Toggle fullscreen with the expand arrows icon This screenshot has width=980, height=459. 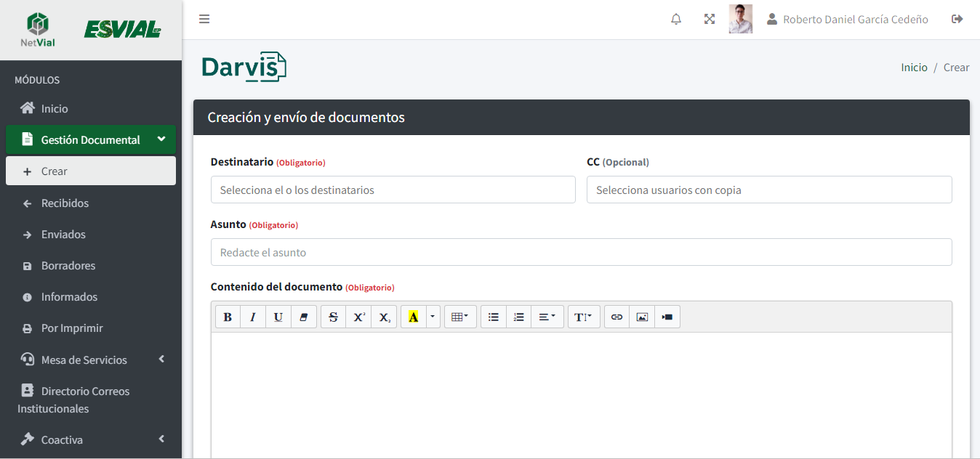710,20
